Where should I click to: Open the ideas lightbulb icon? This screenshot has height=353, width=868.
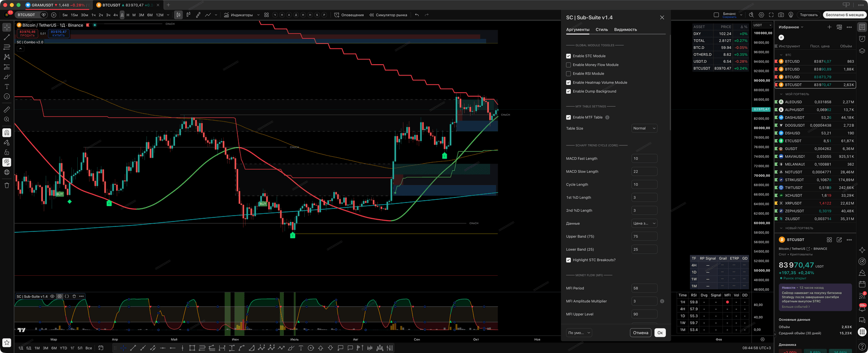click(791, 15)
